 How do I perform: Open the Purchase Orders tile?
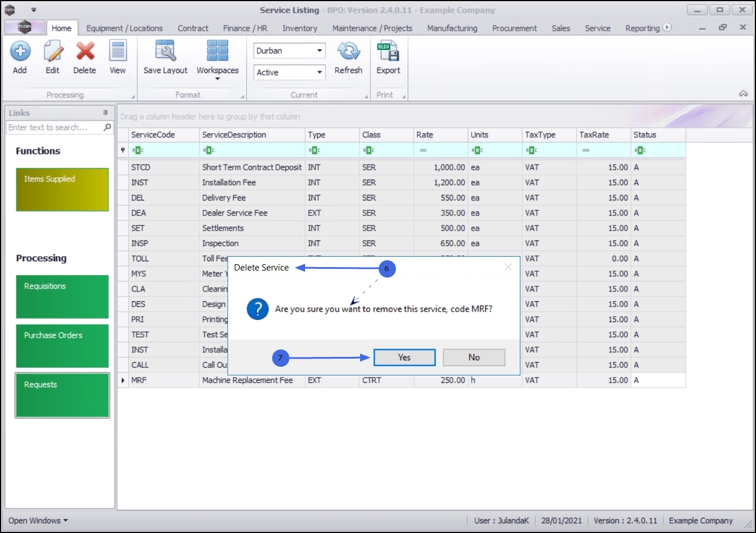click(x=63, y=346)
